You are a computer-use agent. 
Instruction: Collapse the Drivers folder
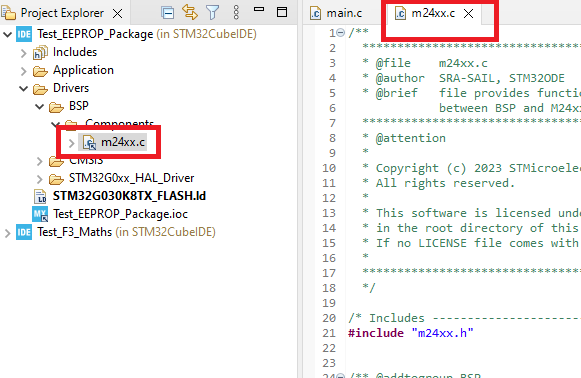click(24, 89)
